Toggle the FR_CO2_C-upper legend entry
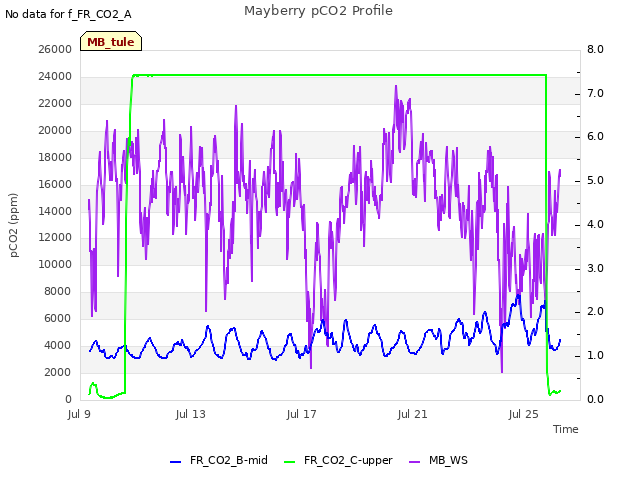Image resolution: width=640 pixels, height=480 pixels. (x=338, y=460)
